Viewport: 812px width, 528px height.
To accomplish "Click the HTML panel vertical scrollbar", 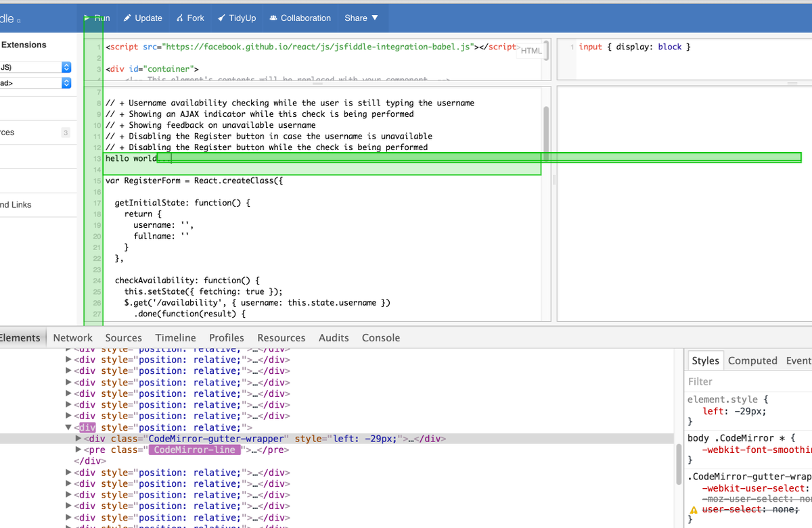I will 545,51.
